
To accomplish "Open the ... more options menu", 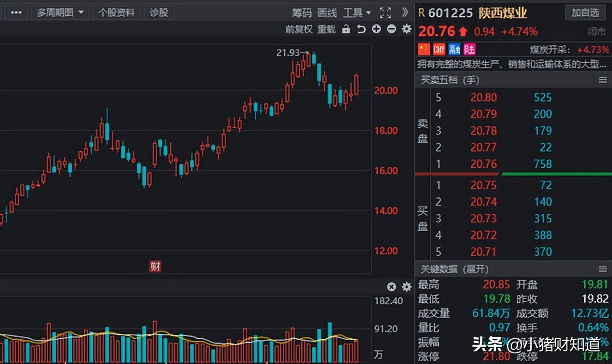I will (16, 13).
